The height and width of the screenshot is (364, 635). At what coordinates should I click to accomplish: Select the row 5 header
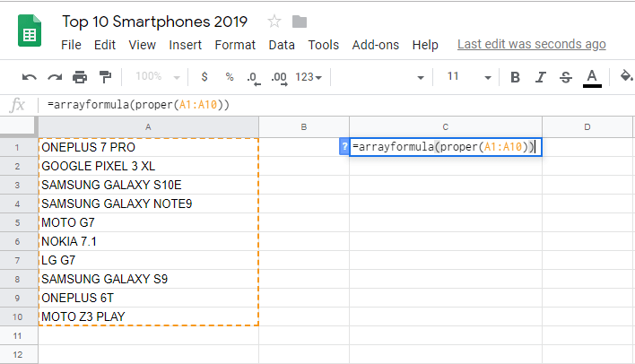coord(17,222)
